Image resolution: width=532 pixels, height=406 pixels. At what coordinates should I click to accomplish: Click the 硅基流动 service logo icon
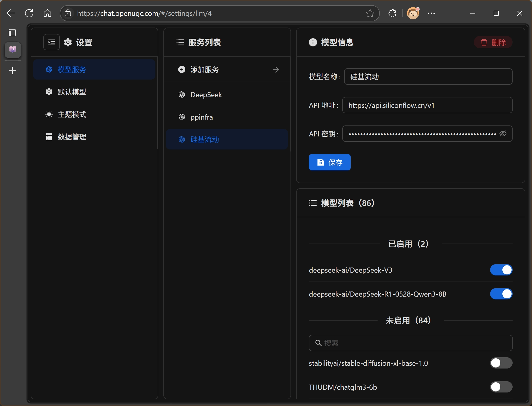tap(182, 139)
